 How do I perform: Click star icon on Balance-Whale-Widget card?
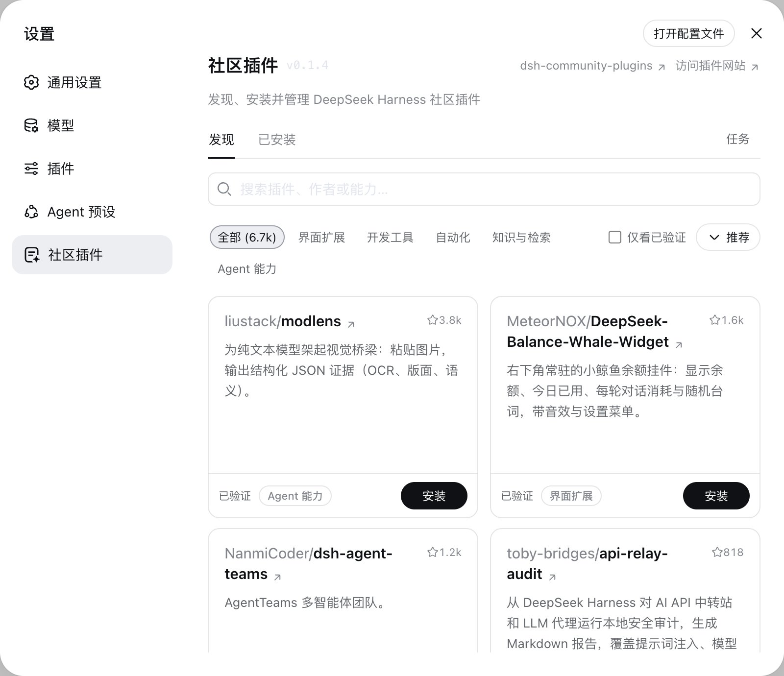point(714,320)
